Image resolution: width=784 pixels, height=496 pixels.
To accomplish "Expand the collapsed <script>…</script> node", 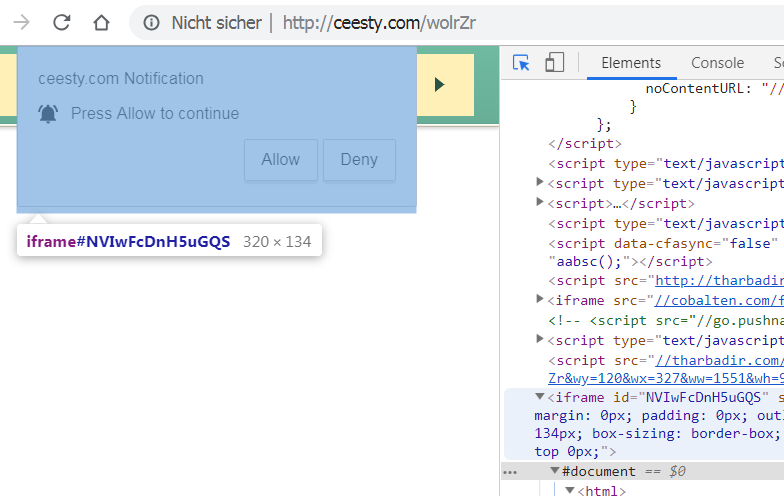I will (x=540, y=202).
